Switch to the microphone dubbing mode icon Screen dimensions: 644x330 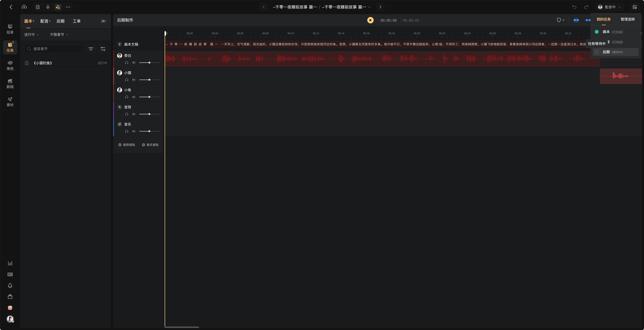tap(48, 7)
